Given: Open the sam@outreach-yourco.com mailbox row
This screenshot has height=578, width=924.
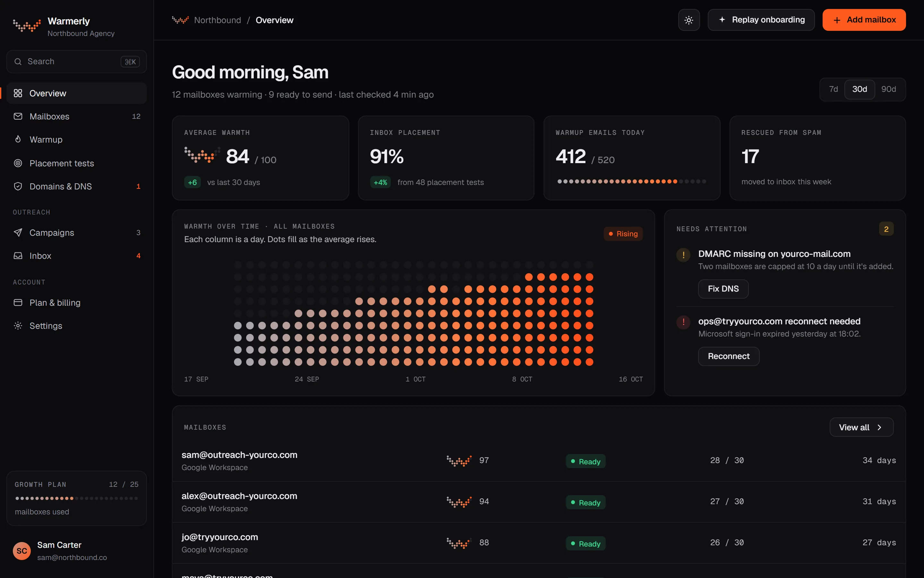Looking at the screenshot, I should click(x=539, y=461).
